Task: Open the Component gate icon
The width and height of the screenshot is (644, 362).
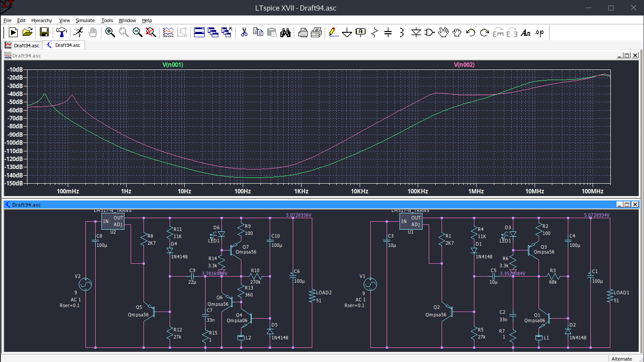Action: coord(430,32)
